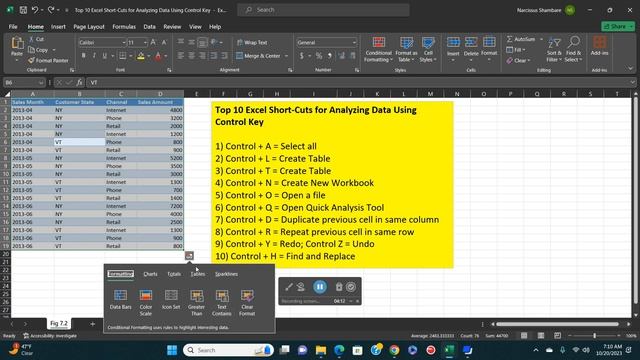
Task: Click the Insert cells icon
Action: (x=453, y=42)
